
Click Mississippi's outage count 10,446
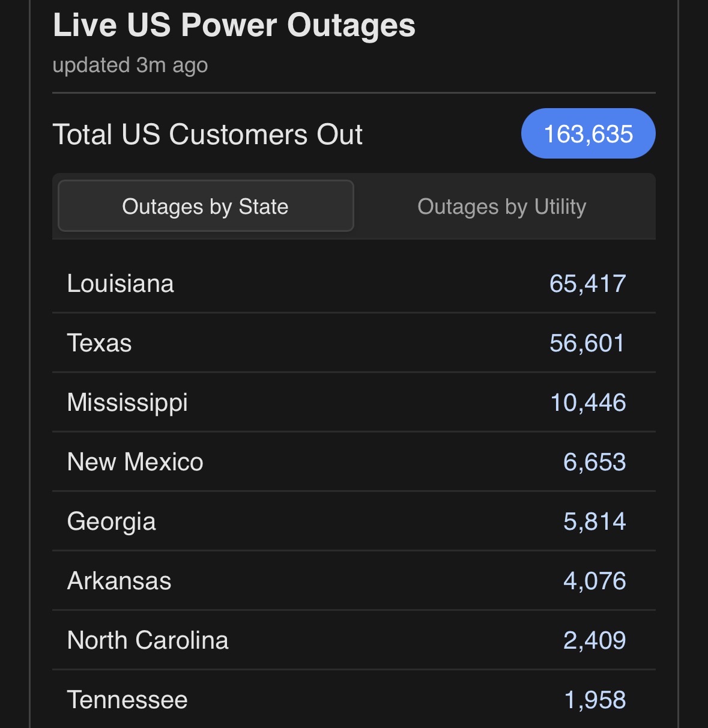588,402
